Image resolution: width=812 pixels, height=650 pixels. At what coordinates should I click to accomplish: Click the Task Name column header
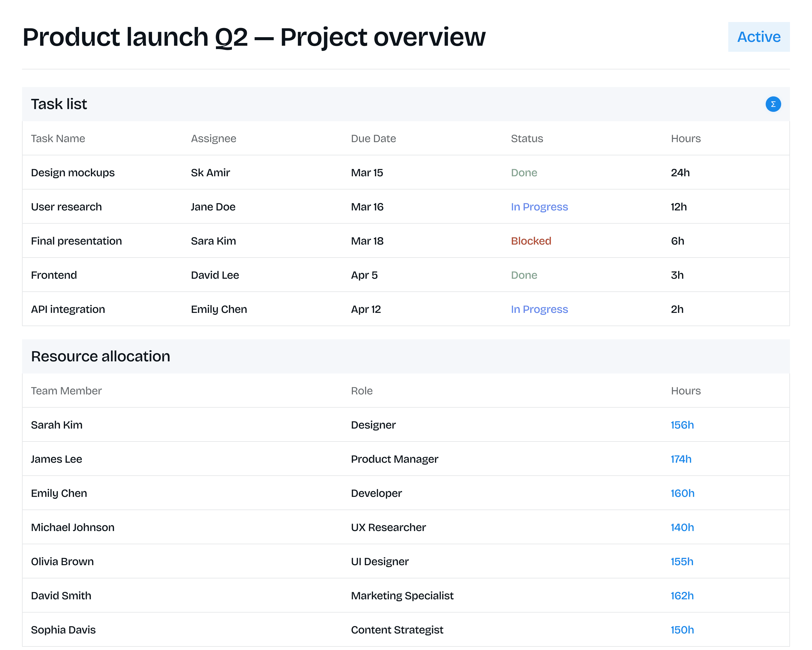tap(58, 139)
